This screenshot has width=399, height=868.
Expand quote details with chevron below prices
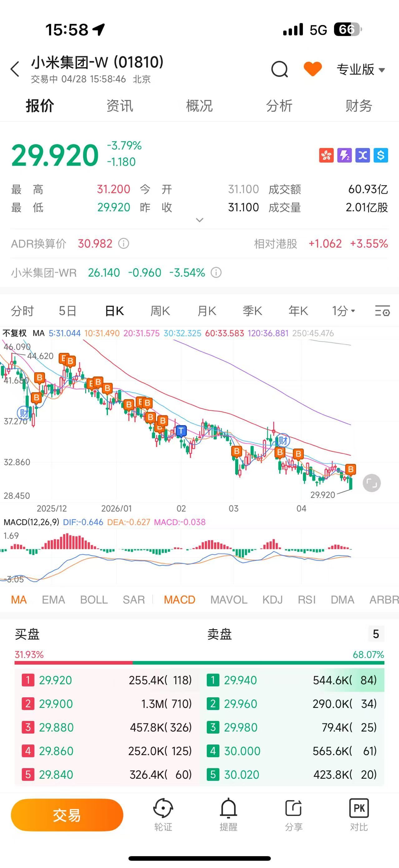[x=200, y=220]
